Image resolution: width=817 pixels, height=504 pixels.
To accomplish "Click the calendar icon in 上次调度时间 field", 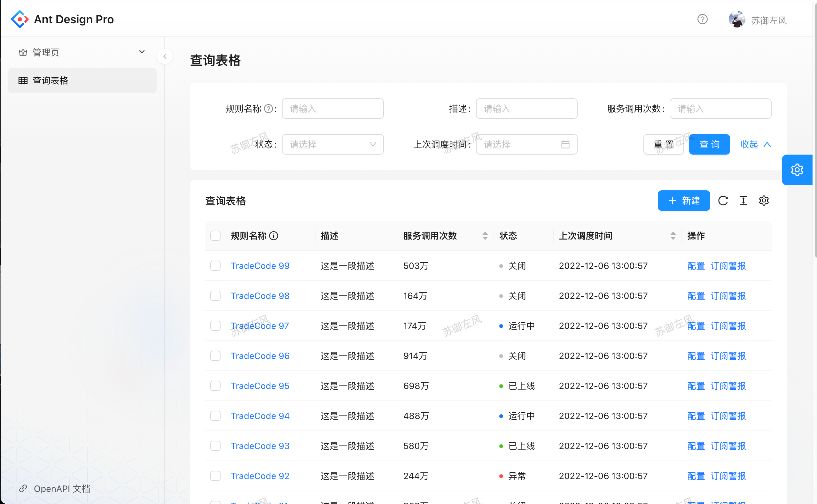I will click(565, 144).
